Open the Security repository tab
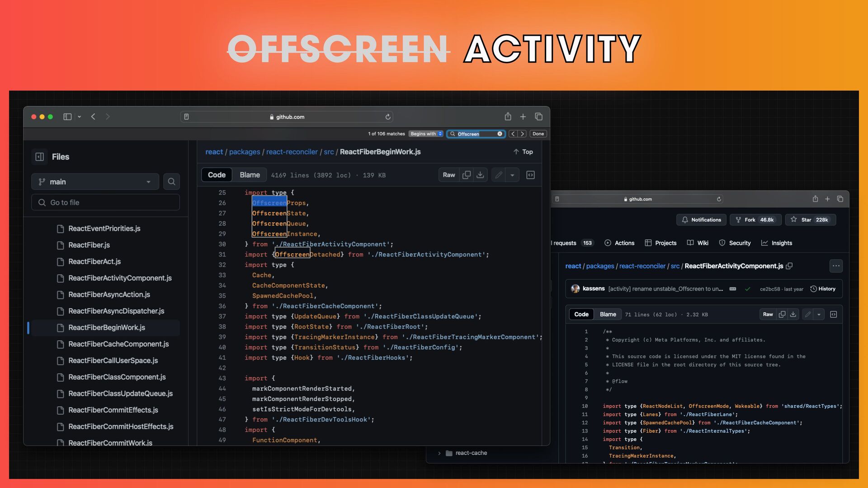This screenshot has width=868, height=488. click(735, 243)
